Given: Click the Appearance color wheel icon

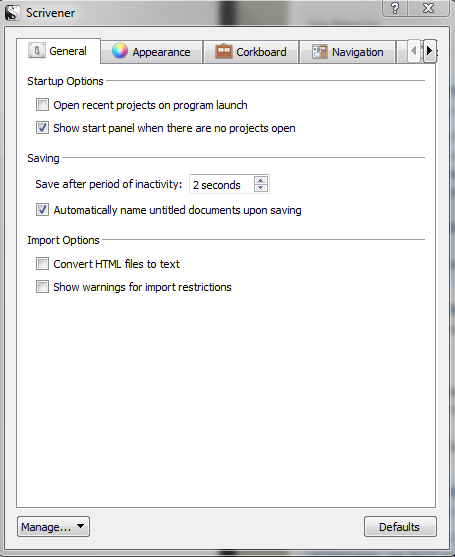Looking at the screenshot, I should pos(120,51).
